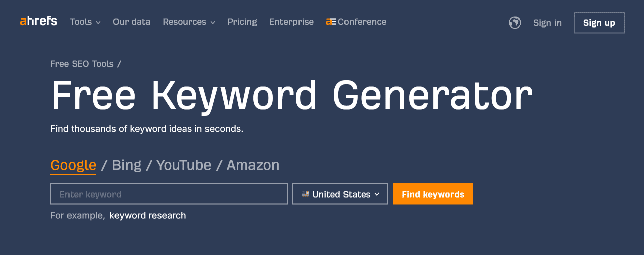Select the Amazon tab
644x266 pixels.
coord(252,165)
